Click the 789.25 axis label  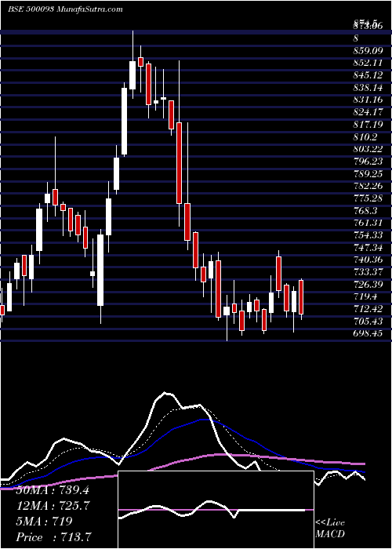(368, 173)
